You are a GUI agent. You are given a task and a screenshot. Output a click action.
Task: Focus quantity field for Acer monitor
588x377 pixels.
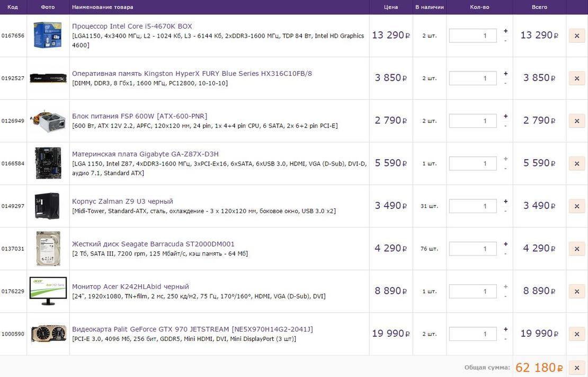click(x=473, y=292)
